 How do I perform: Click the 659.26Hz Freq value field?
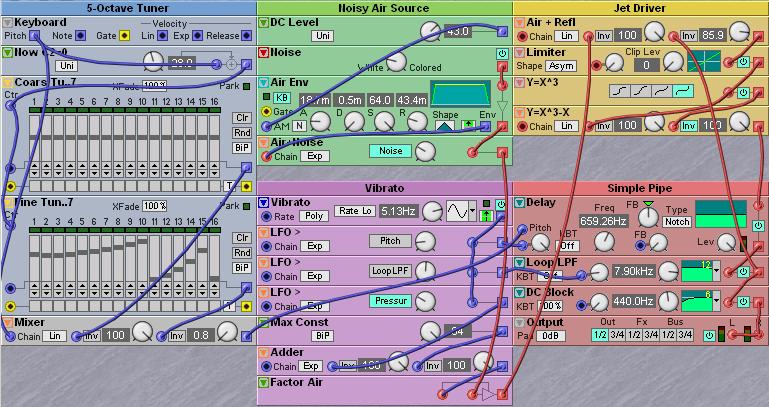(x=603, y=221)
